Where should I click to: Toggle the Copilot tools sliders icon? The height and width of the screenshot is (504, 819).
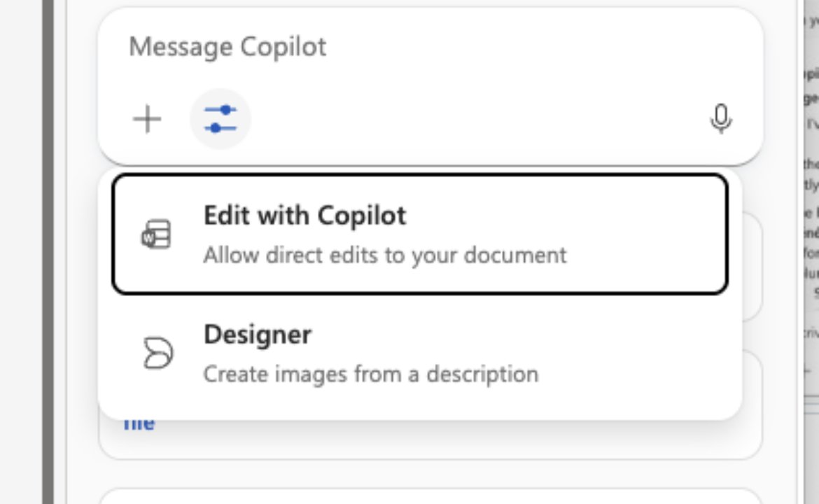point(220,119)
